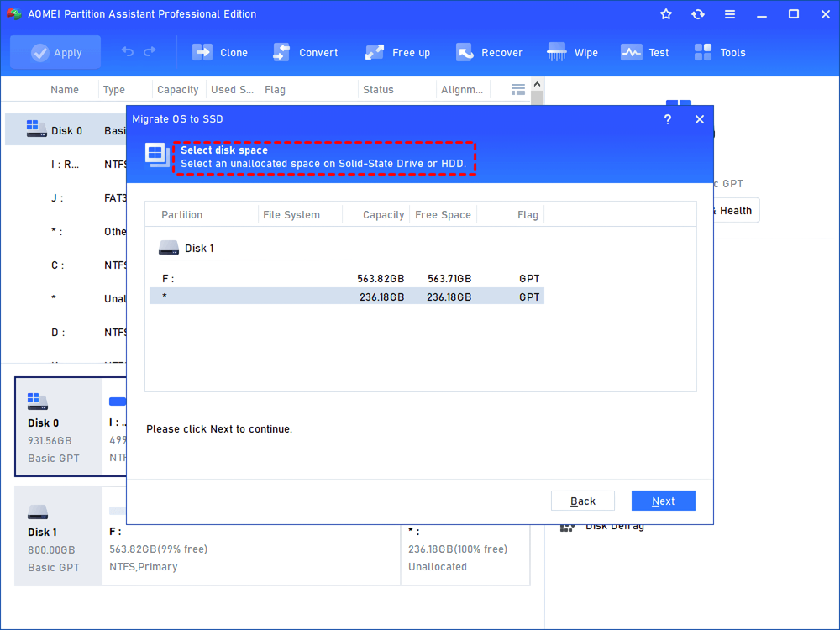This screenshot has height=630, width=840.
Task: Select the F: partition row
Action: coord(346,278)
